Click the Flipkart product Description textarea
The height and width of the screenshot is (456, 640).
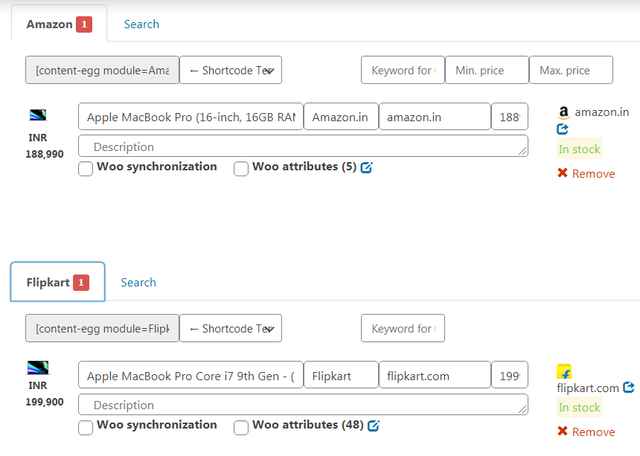(x=303, y=405)
